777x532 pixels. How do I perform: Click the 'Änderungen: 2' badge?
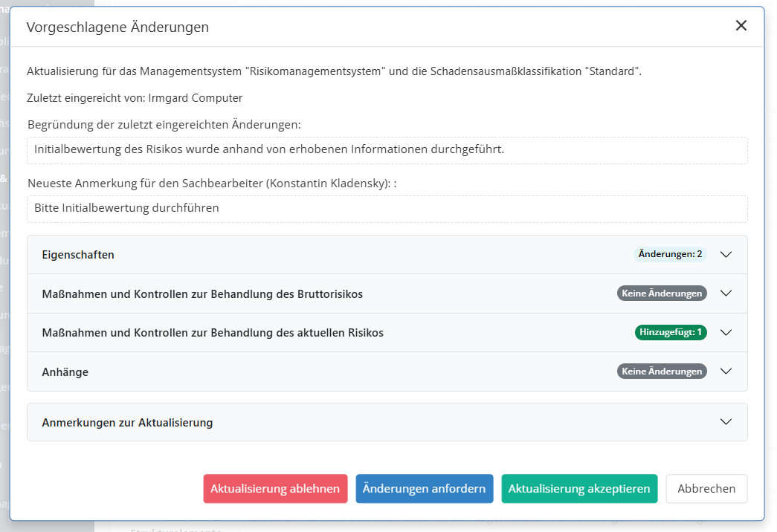(x=670, y=254)
